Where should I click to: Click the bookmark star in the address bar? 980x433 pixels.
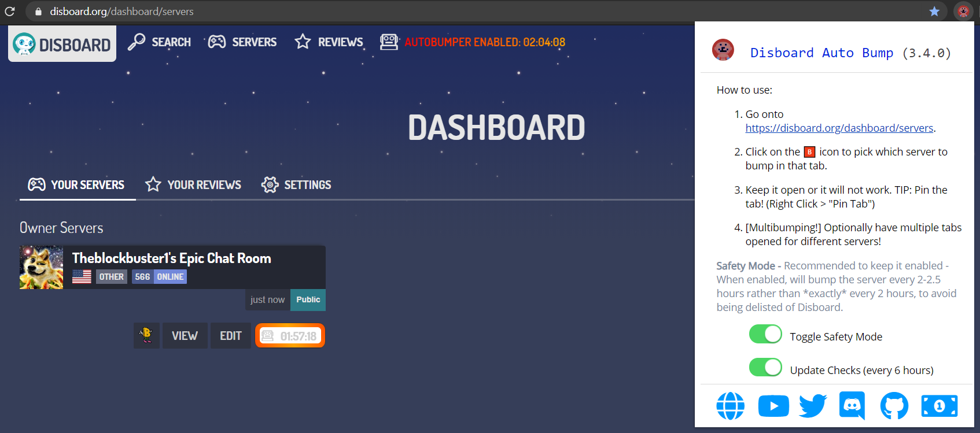[x=934, y=12]
